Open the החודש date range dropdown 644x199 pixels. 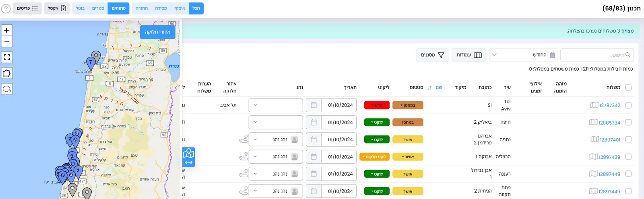pos(524,55)
